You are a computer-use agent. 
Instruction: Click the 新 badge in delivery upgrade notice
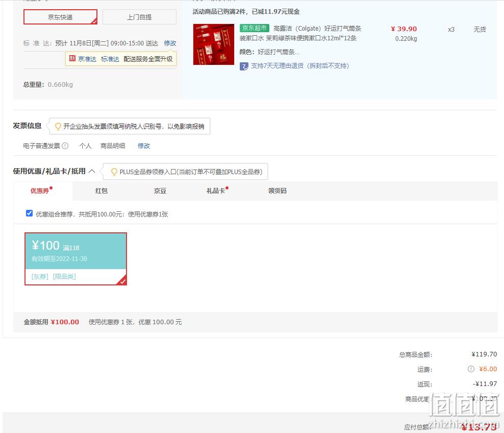[72, 59]
